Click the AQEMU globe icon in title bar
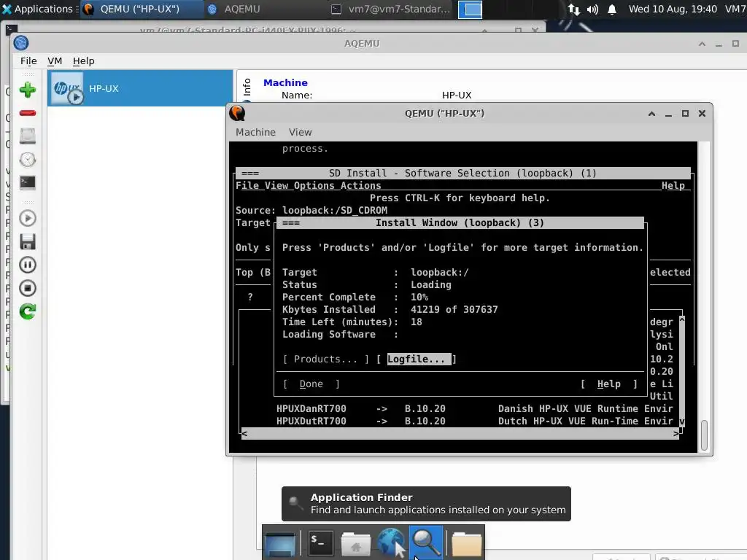The height and width of the screenshot is (560, 747). click(21, 43)
